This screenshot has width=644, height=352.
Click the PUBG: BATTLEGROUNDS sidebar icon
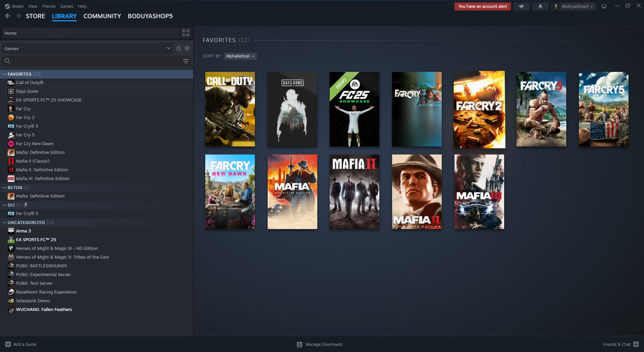tap(11, 266)
